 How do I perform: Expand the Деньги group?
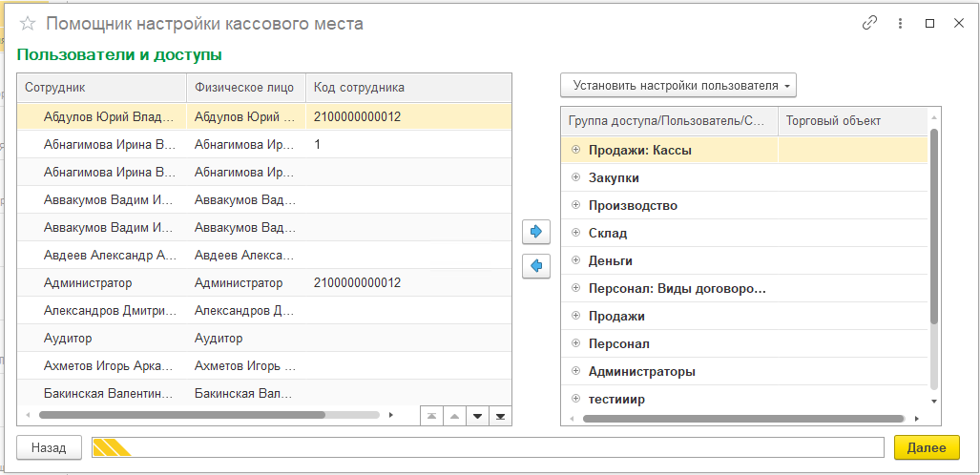click(575, 260)
